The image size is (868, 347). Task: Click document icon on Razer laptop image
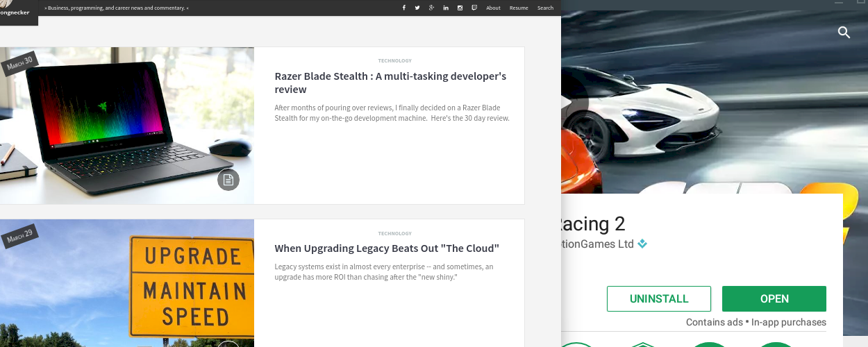pos(228,180)
